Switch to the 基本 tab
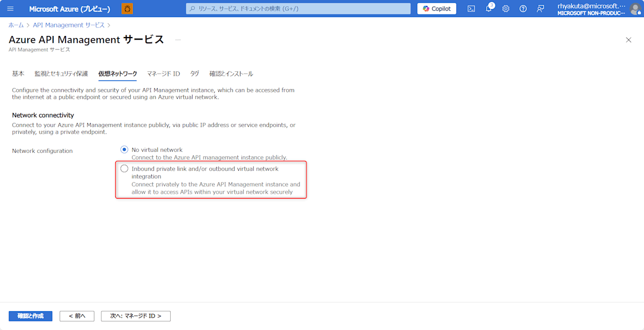This screenshot has width=644, height=330. [x=18, y=74]
